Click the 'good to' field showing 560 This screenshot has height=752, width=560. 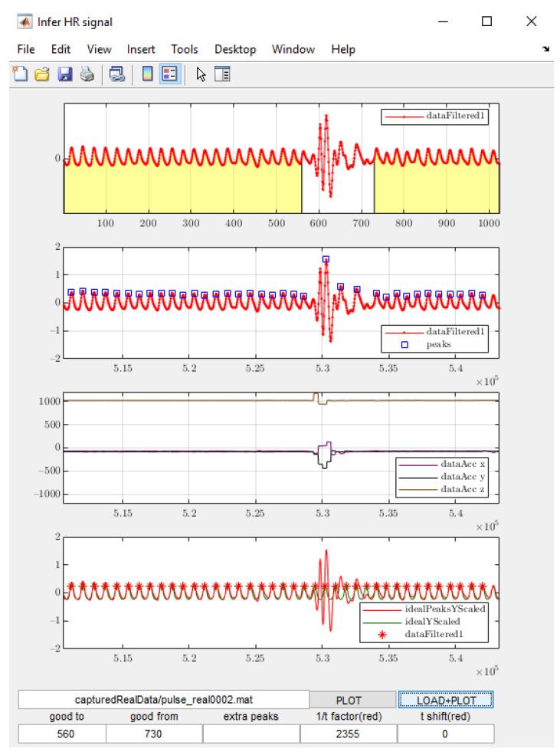[62, 734]
